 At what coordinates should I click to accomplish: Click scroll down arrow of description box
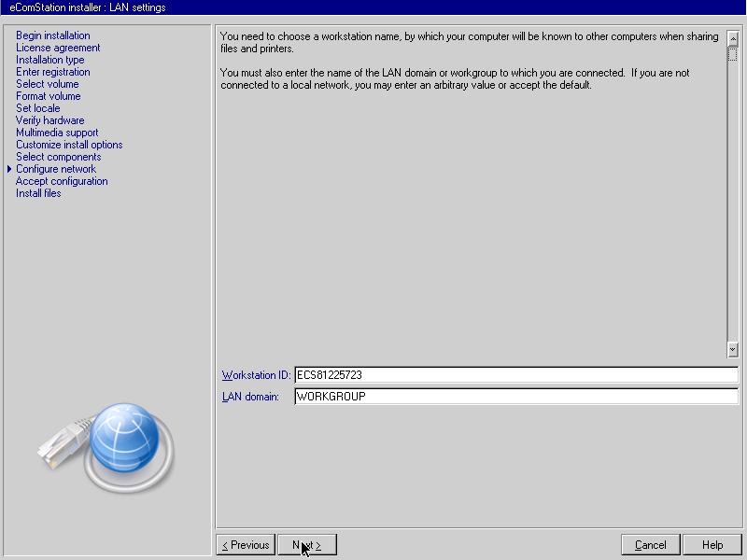733,349
